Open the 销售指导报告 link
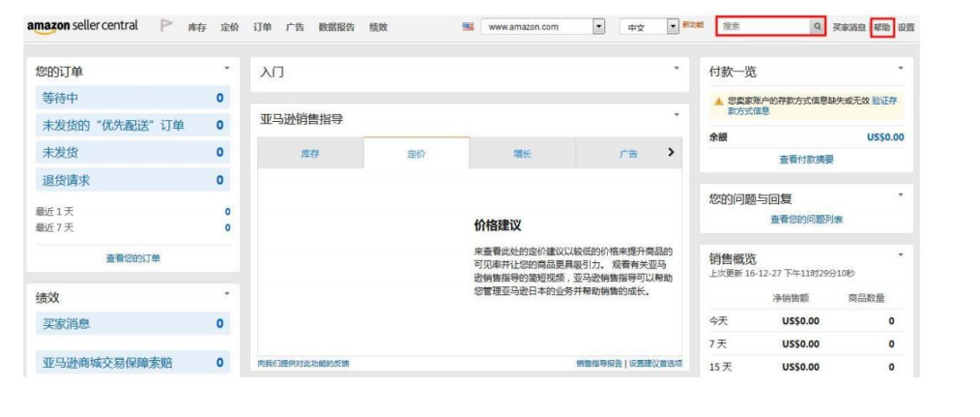 [x=599, y=363]
